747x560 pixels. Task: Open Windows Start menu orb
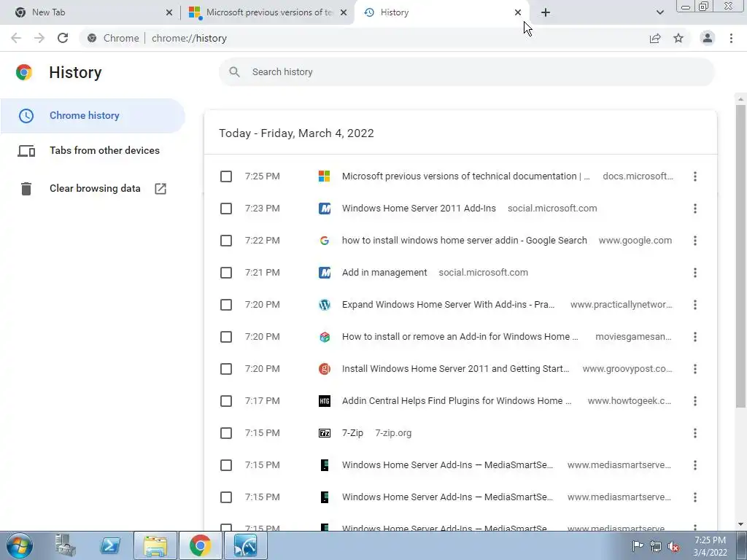(x=20, y=545)
